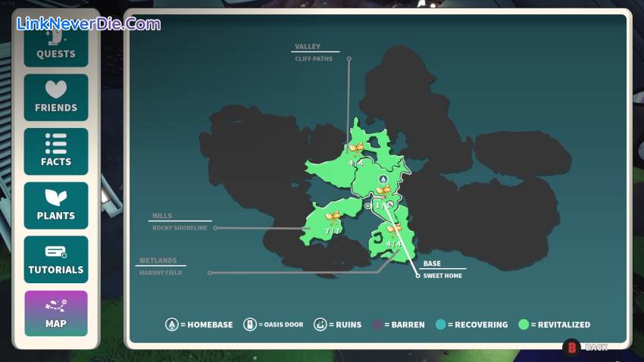
Task: Click the Oasis Door legend icon
Action: click(x=249, y=325)
